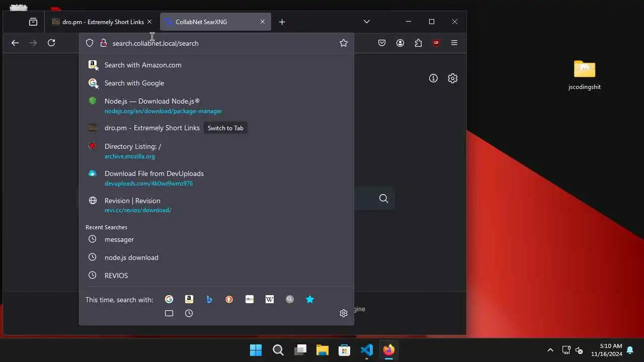
Task: Search this time with Google icon
Action: click(169, 299)
